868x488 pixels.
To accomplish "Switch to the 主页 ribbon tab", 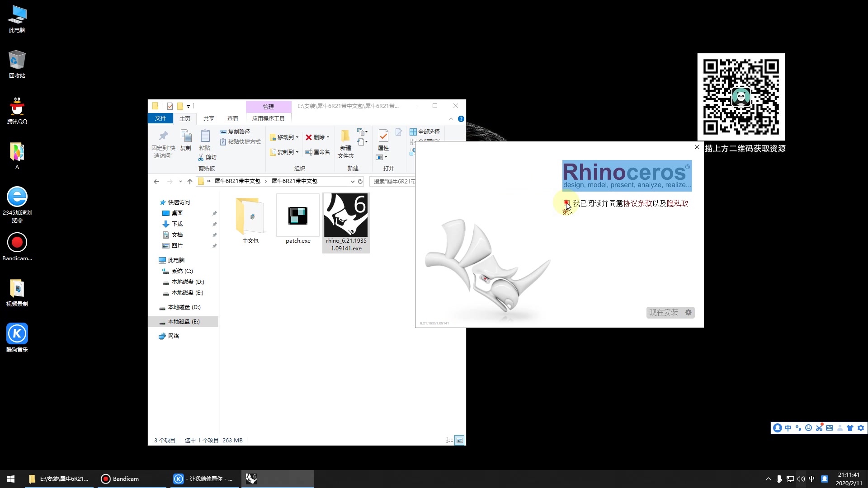I will 185,118.
